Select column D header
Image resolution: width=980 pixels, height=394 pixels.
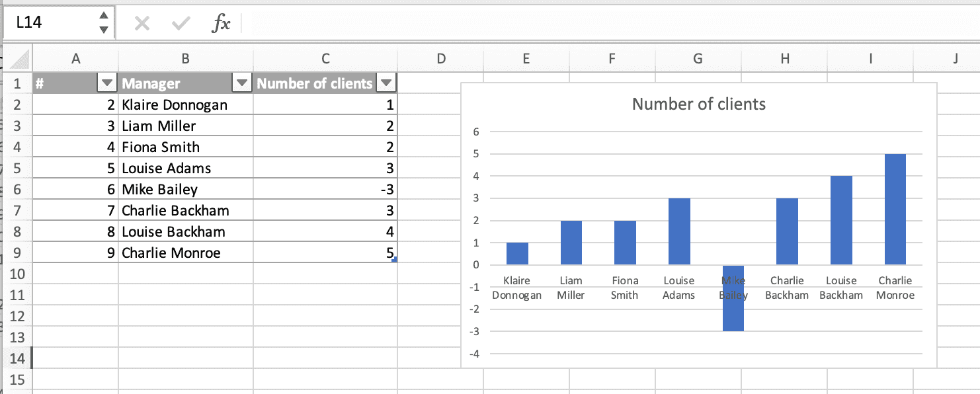pyautogui.click(x=440, y=59)
